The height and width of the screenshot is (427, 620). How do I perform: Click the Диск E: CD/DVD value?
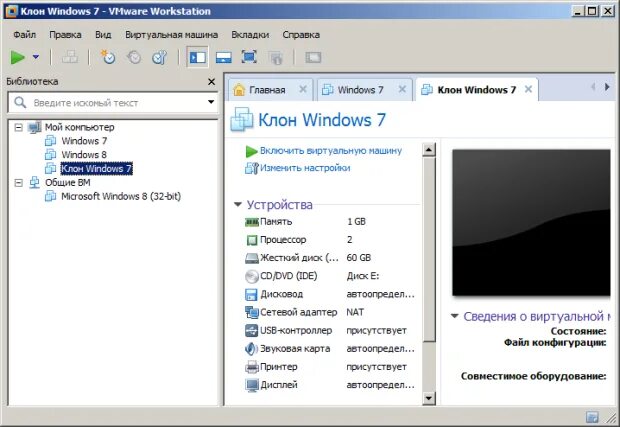coord(363,276)
